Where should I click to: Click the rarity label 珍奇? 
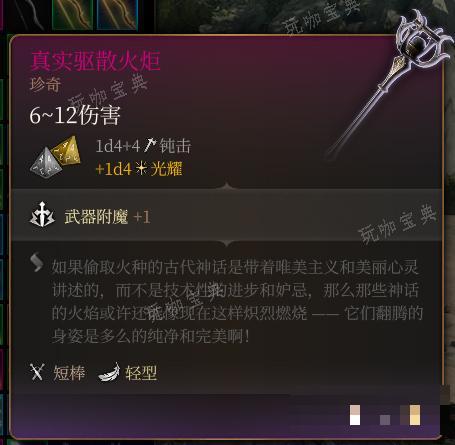click(45, 84)
